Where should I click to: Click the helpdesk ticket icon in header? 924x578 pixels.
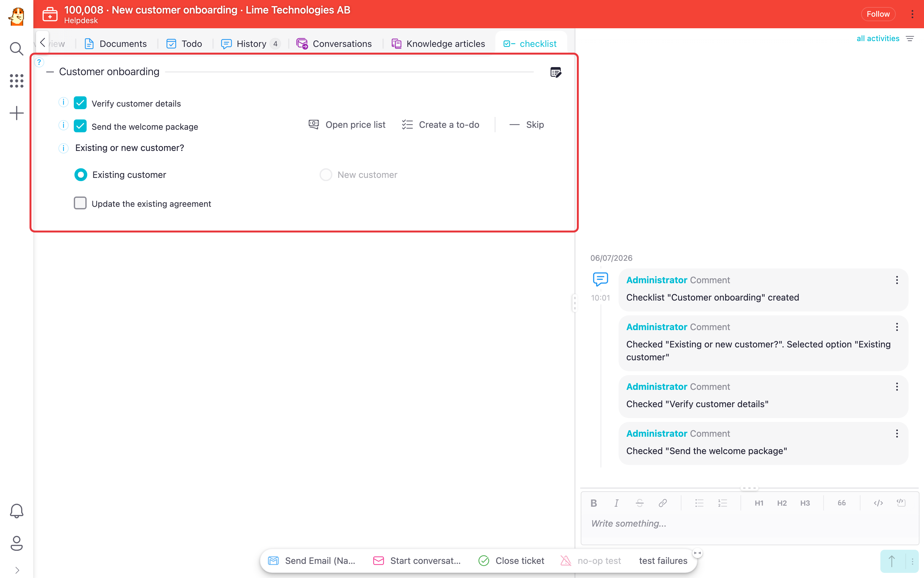coord(50,14)
